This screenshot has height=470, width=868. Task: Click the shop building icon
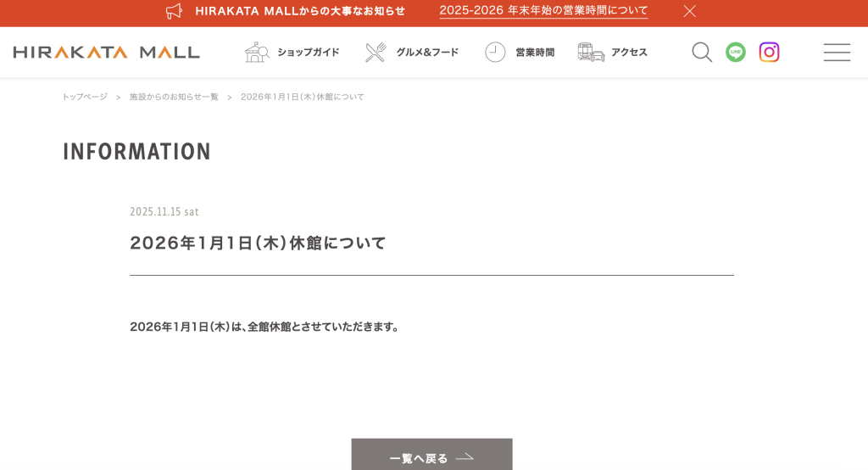coord(257,52)
